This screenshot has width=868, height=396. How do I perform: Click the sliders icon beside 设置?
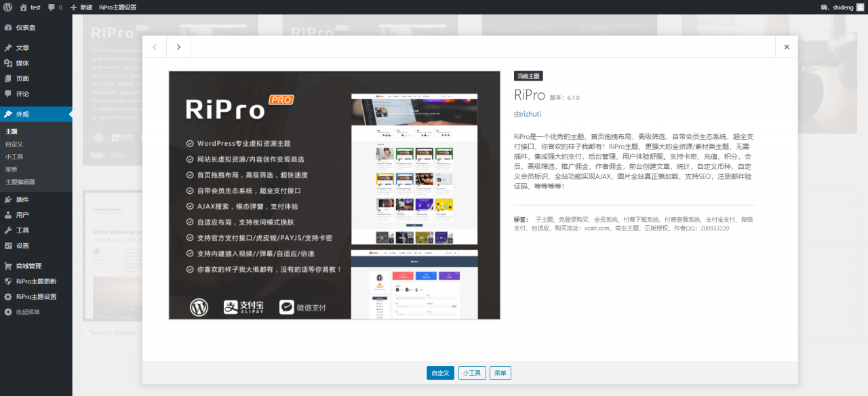click(x=8, y=245)
